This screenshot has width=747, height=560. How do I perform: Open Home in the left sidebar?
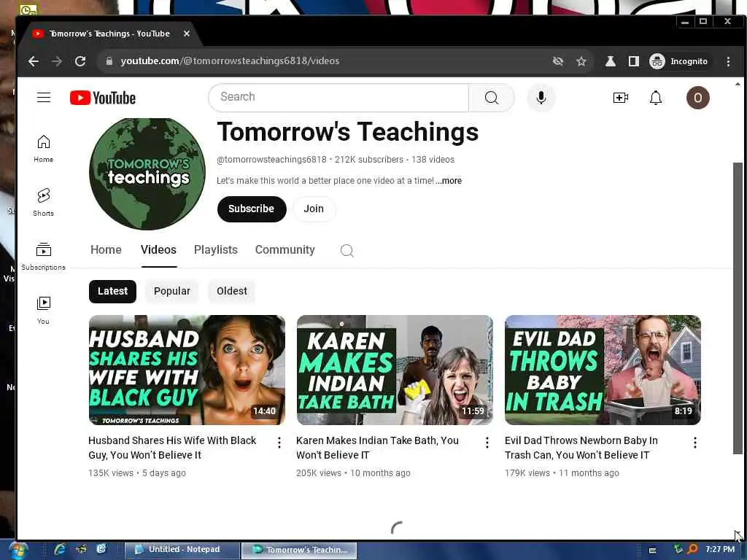(x=43, y=149)
